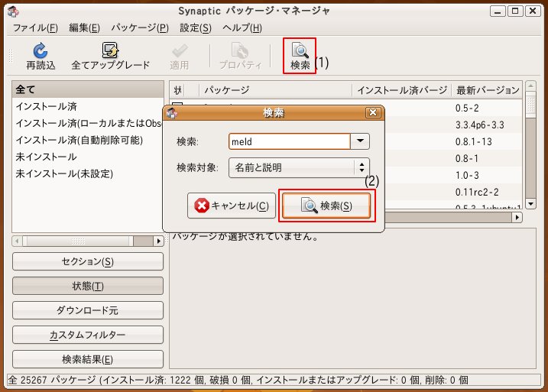Click the horizontal scrollbar under the filter list

point(87,241)
